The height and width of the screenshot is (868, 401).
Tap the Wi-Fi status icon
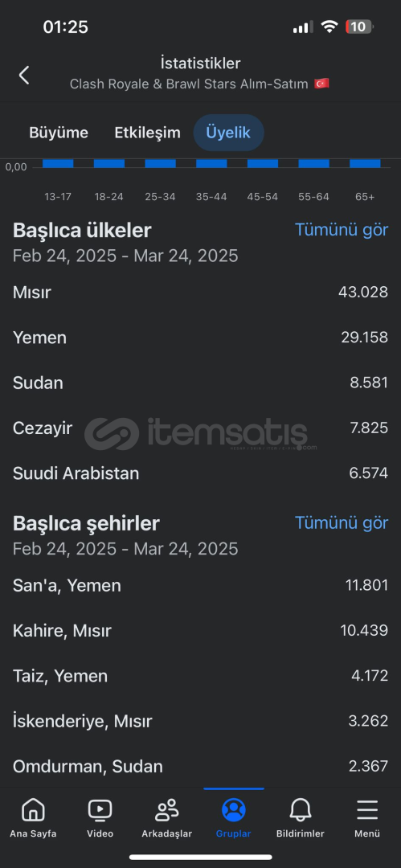point(329,27)
